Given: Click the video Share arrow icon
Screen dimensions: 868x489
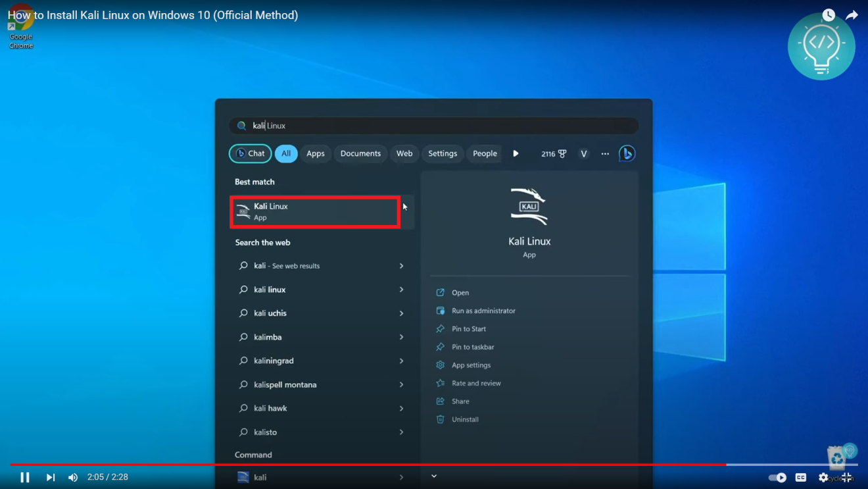Looking at the screenshot, I should coord(852,14).
